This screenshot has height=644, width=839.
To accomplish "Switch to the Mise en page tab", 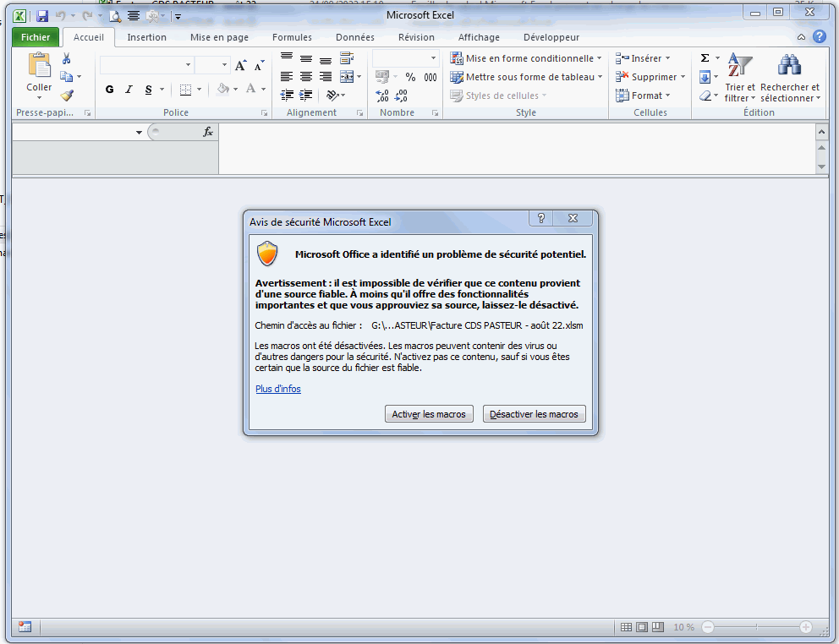I will click(x=219, y=37).
